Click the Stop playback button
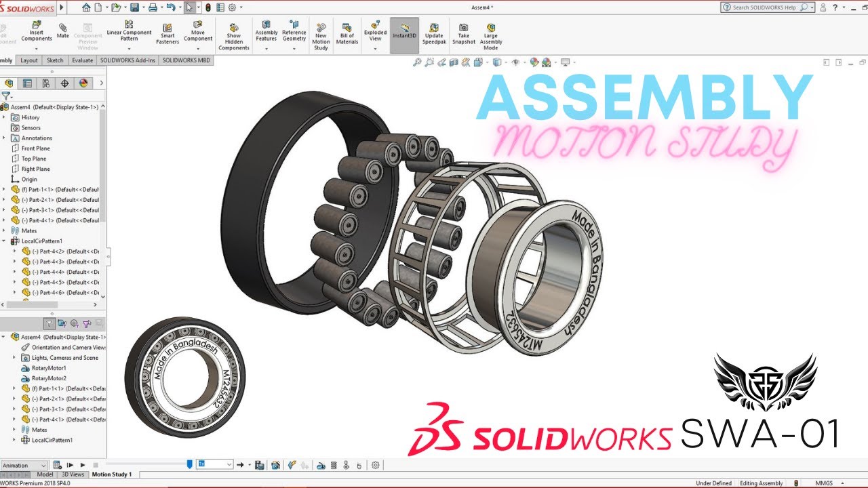This screenshot has width=868, height=488. [x=96, y=465]
